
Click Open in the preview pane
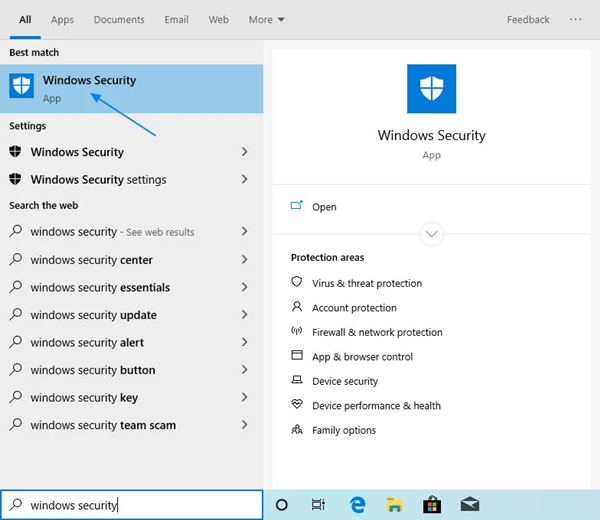324,207
